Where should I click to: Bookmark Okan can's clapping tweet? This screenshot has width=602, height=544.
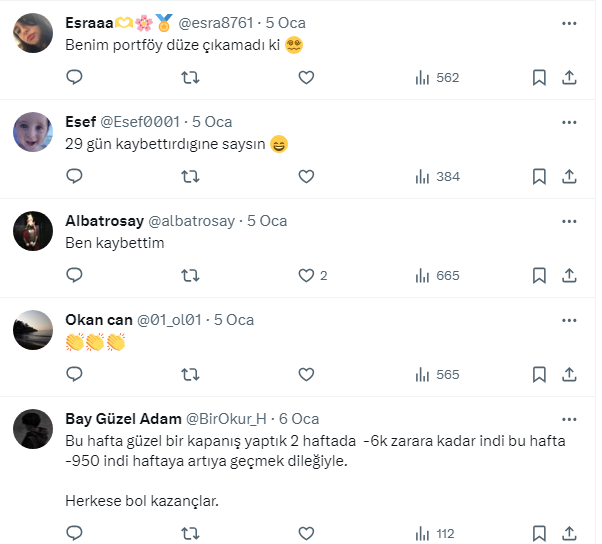coord(539,374)
